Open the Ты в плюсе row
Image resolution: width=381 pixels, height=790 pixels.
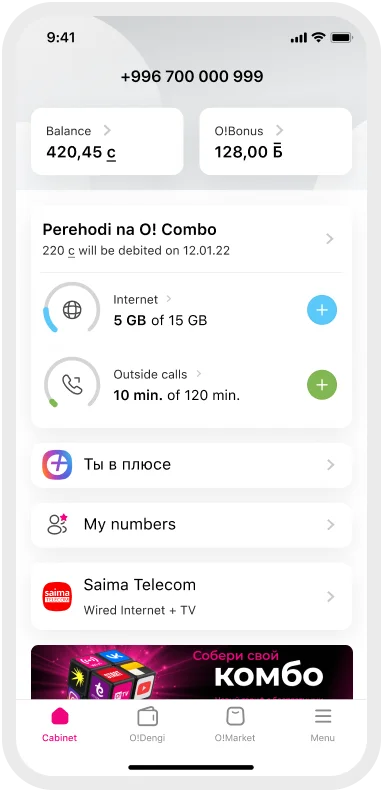point(192,465)
